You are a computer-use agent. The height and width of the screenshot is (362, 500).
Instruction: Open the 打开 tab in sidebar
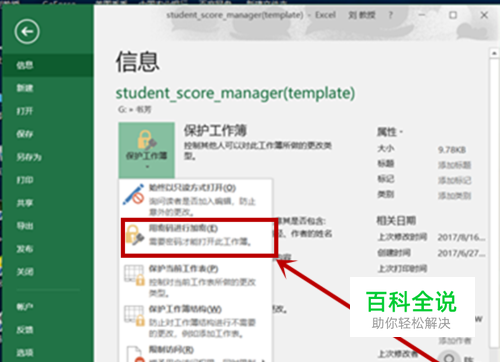pos(48,111)
